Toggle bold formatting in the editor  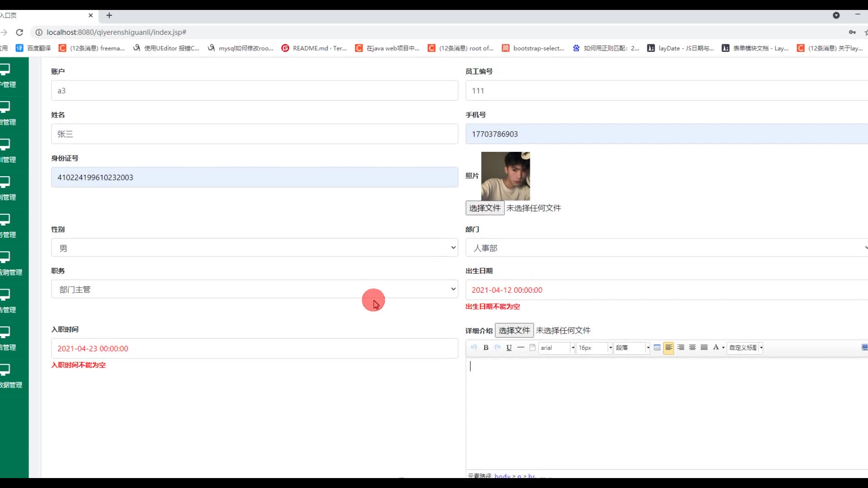(486, 347)
